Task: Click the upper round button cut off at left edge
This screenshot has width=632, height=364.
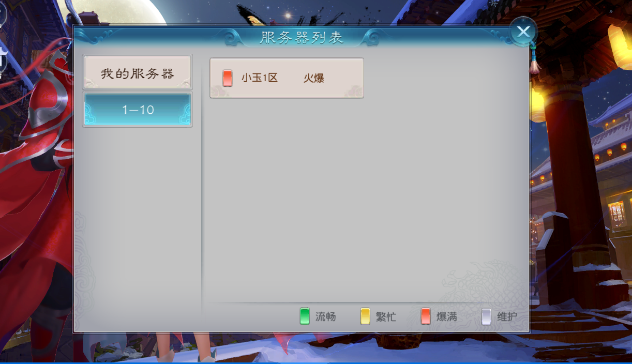Action: tap(3, 13)
